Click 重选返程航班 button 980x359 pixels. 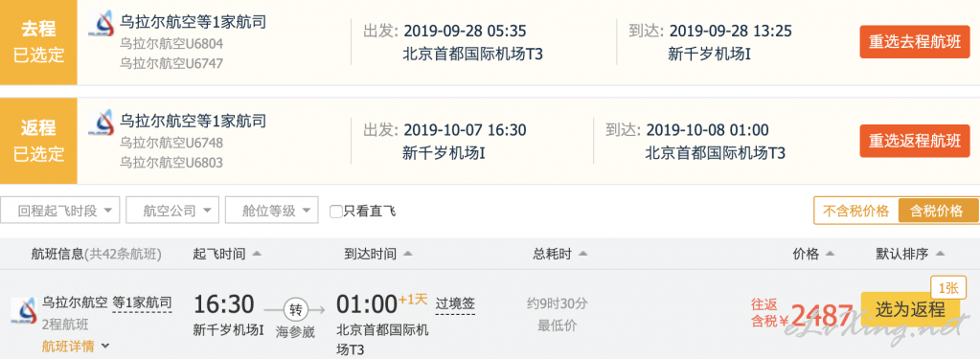[914, 141]
